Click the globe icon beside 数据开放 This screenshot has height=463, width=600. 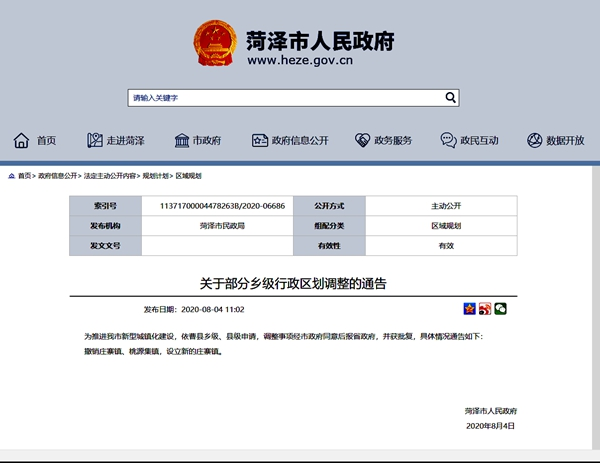[x=535, y=140]
